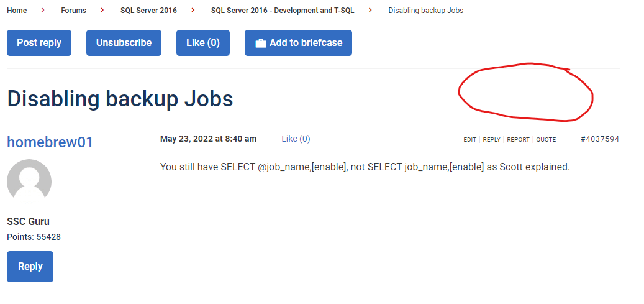This screenshot has width=644, height=304.
Task: Click the Unsubscribe button
Action: pos(124,43)
